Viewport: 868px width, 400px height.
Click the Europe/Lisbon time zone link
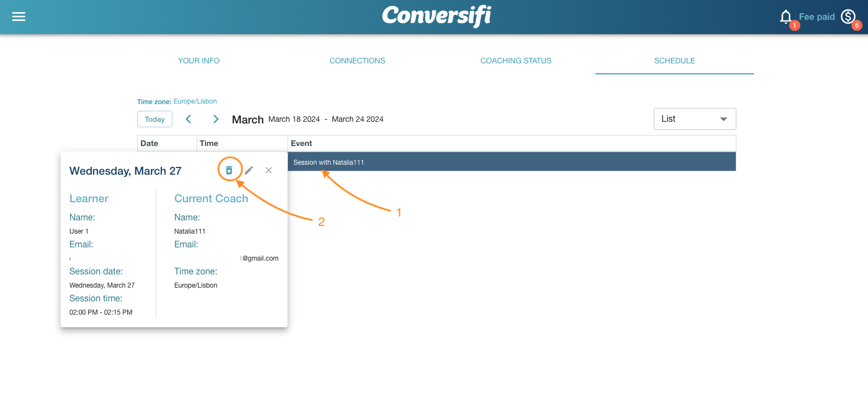point(195,101)
